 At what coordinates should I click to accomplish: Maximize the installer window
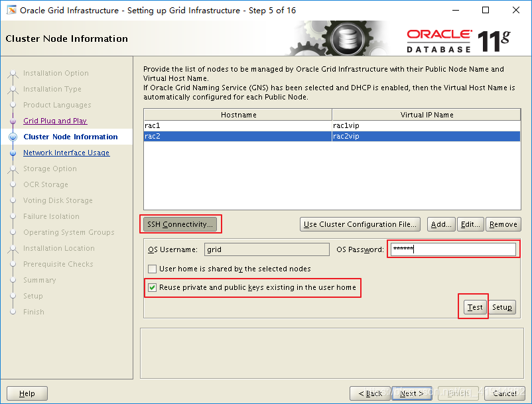tap(486, 10)
